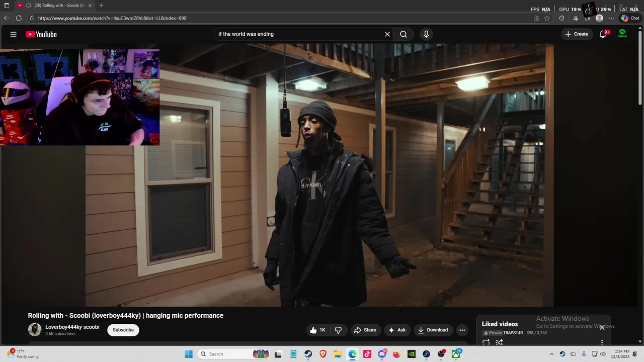Open the more actions ellipsis under video

click(462, 330)
